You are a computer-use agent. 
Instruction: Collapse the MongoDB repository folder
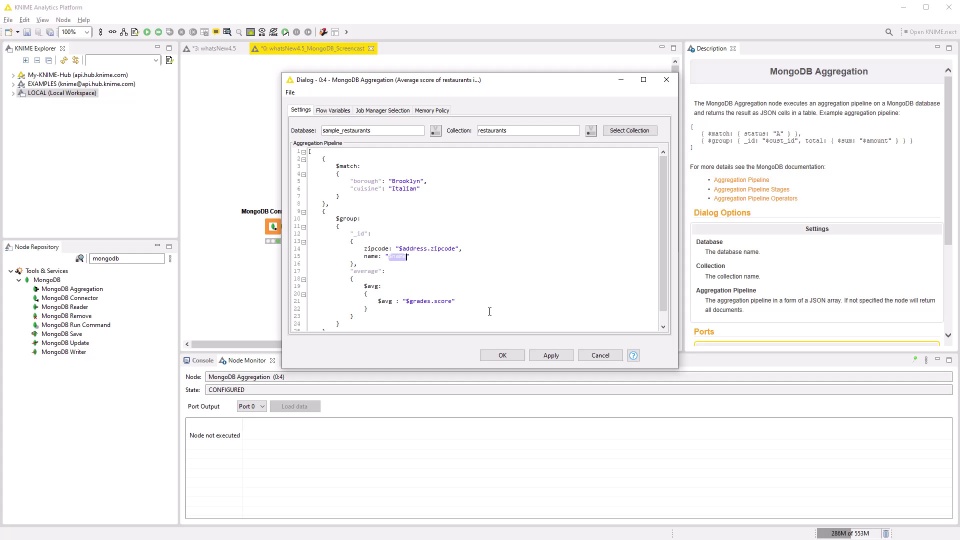pos(19,280)
